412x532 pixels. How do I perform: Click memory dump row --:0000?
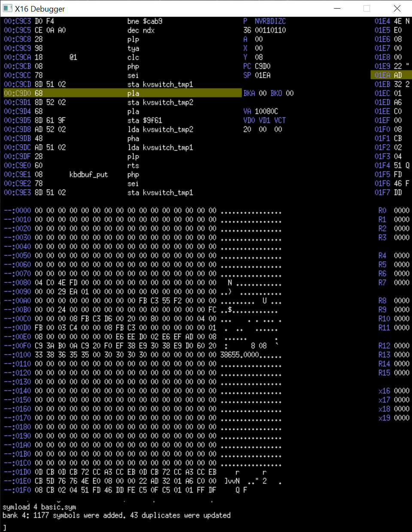(x=142, y=210)
